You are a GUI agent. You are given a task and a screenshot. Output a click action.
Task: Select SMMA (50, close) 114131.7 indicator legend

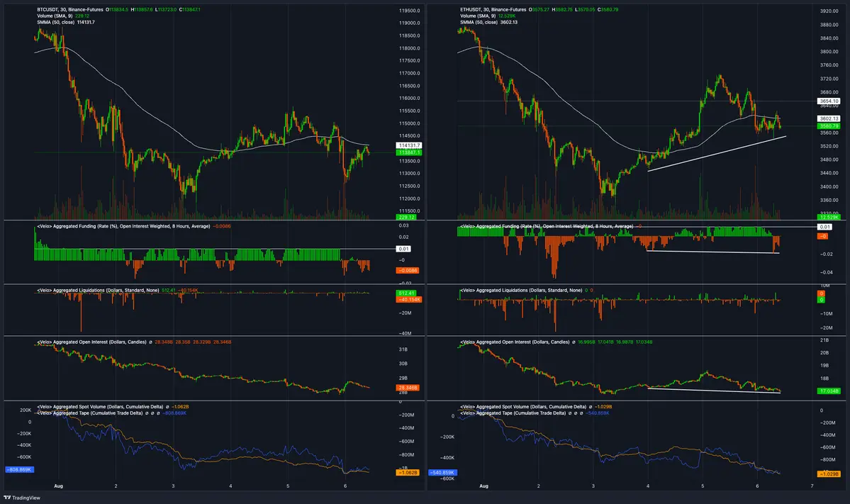coord(66,22)
